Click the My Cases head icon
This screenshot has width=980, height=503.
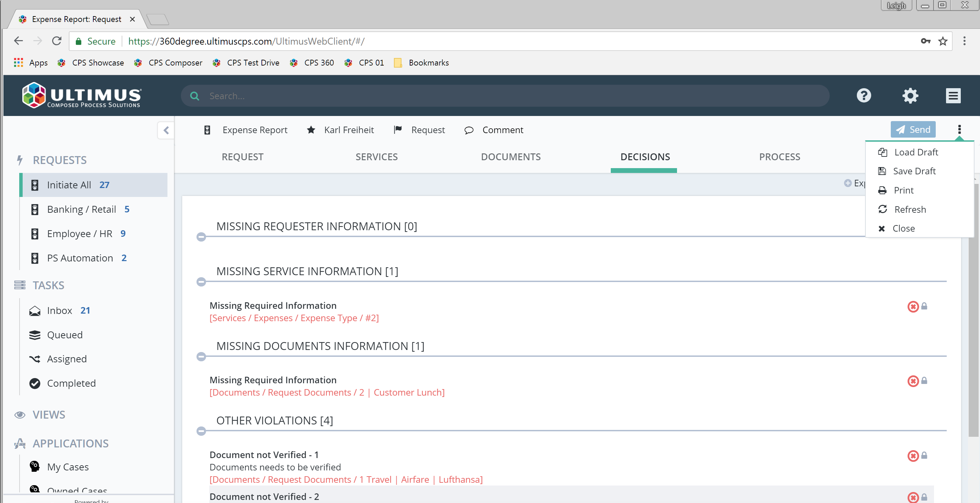coord(35,467)
